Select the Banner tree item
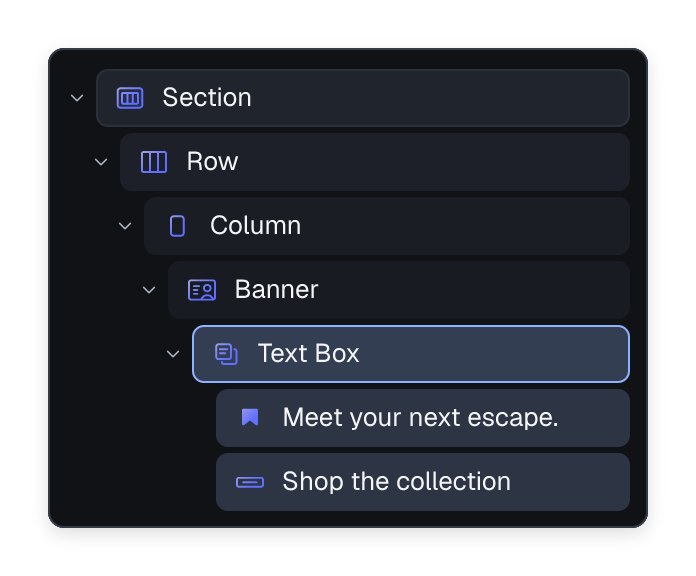The width and height of the screenshot is (696, 576). 399,290
